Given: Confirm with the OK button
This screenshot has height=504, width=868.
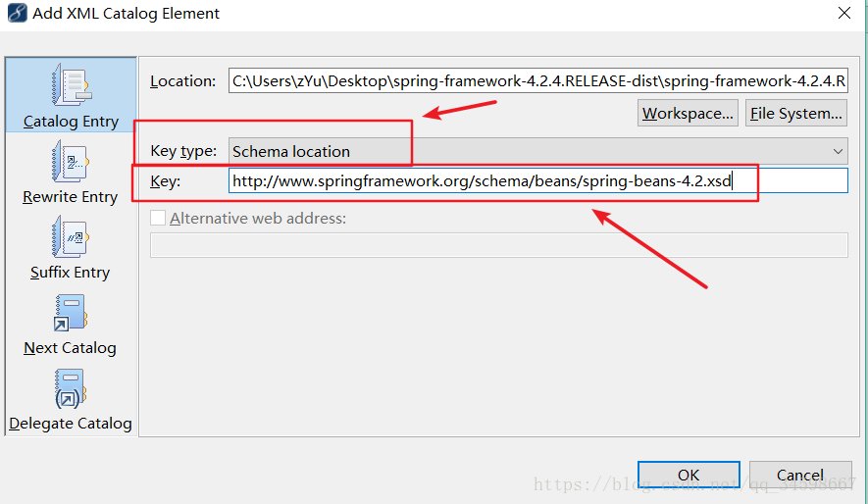Looking at the screenshot, I should 689,475.
